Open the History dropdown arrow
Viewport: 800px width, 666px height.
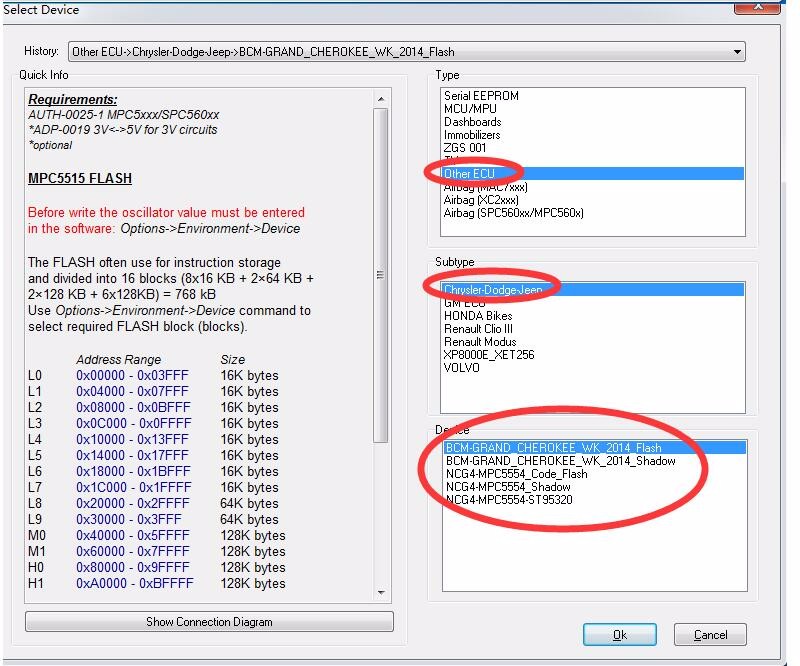(x=737, y=52)
